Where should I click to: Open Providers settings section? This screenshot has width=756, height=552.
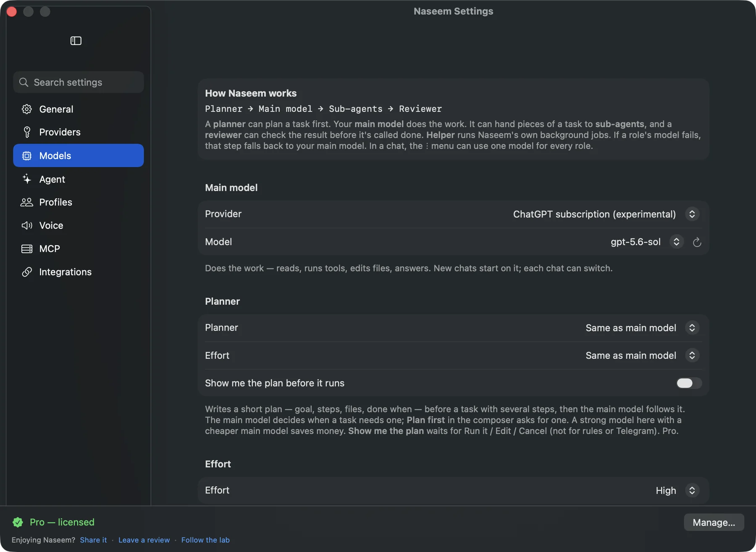pos(79,132)
